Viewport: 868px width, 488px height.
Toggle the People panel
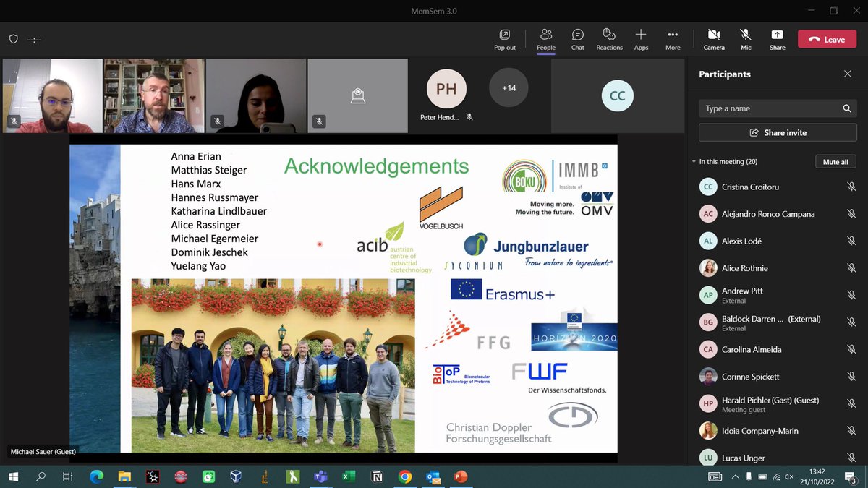(546, 40)
